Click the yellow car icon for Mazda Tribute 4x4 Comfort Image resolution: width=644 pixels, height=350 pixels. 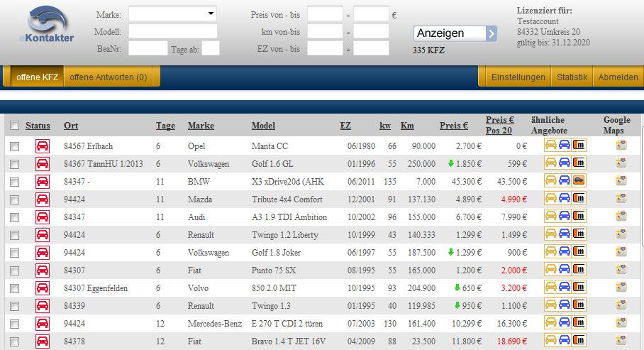pyautogui.click(x=551, y=198)
